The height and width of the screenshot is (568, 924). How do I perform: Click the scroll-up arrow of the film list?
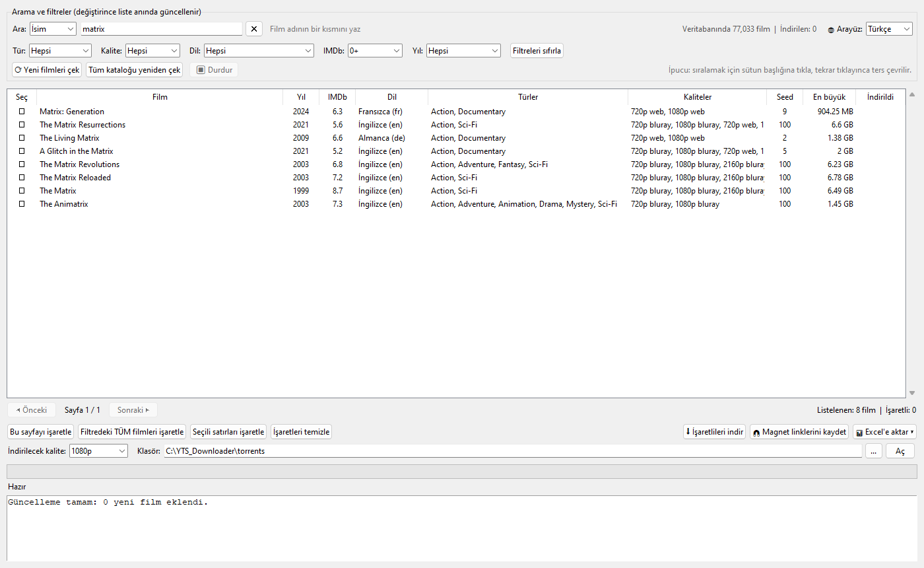(x=913, y=95)
